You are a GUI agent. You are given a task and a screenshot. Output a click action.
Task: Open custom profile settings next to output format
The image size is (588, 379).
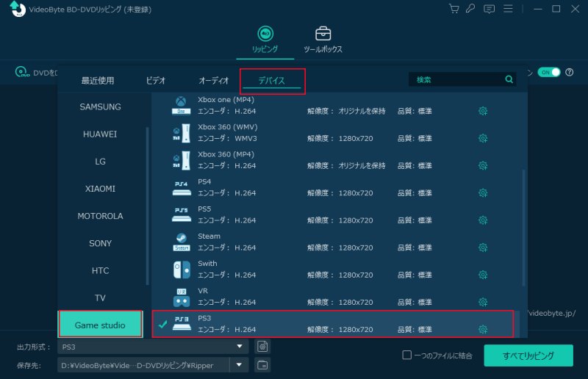[x=262, y=347]
